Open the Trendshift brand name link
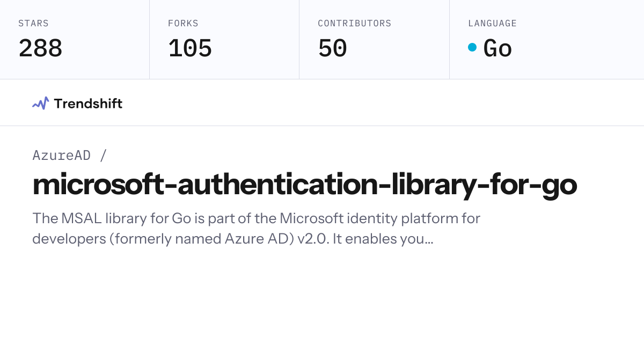 (x=88, y=104)
